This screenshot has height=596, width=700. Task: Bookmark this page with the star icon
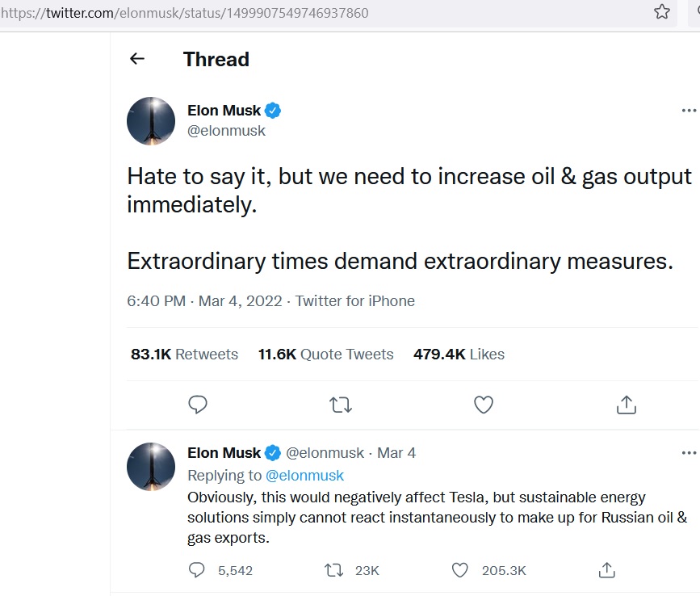(662, 11)
